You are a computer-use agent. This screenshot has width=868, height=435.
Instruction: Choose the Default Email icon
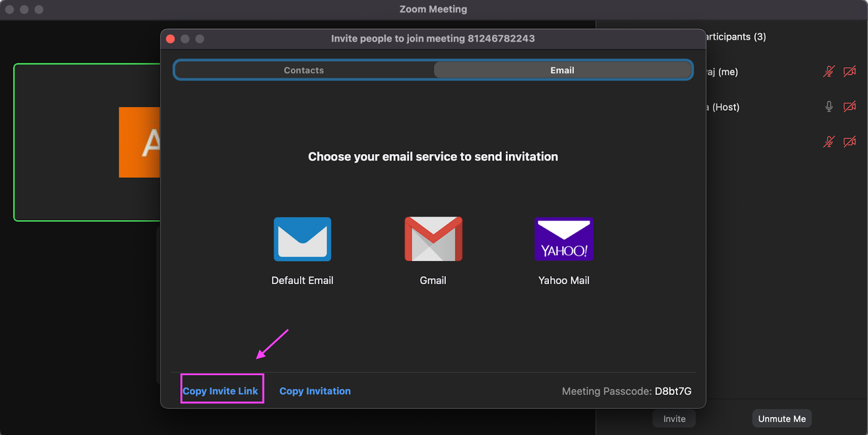[302, 239]
